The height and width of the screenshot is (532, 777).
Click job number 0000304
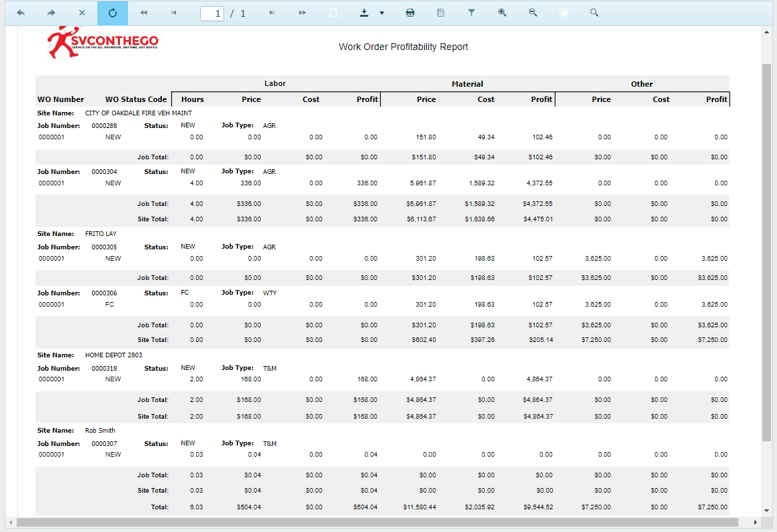(104, 171)
